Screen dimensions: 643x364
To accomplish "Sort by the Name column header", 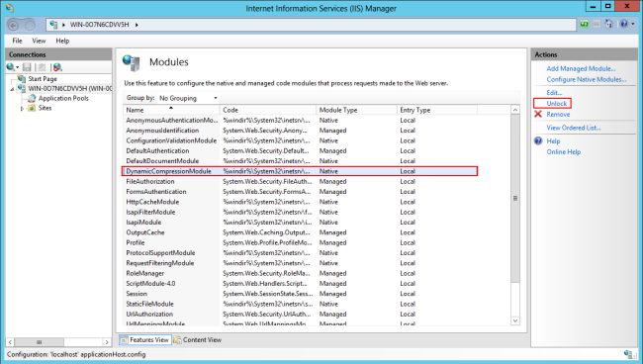I will click(x=171, y=110).
